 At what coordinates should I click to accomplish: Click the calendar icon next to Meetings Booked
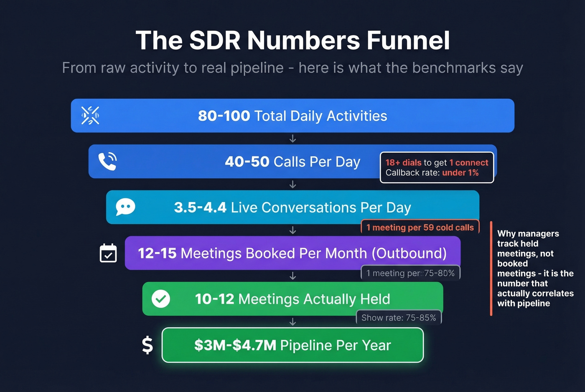coord(108,253)
